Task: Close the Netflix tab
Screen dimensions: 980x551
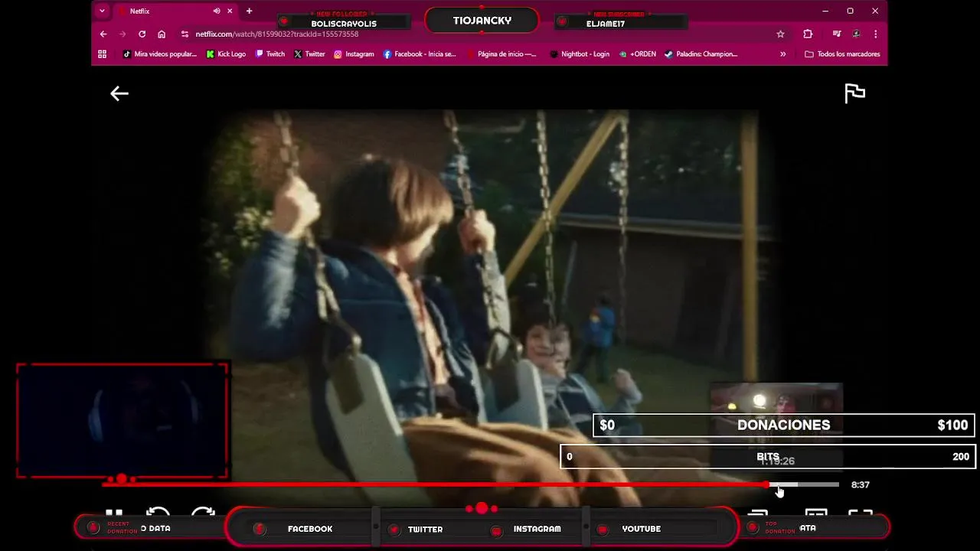Action: (229, 11)
